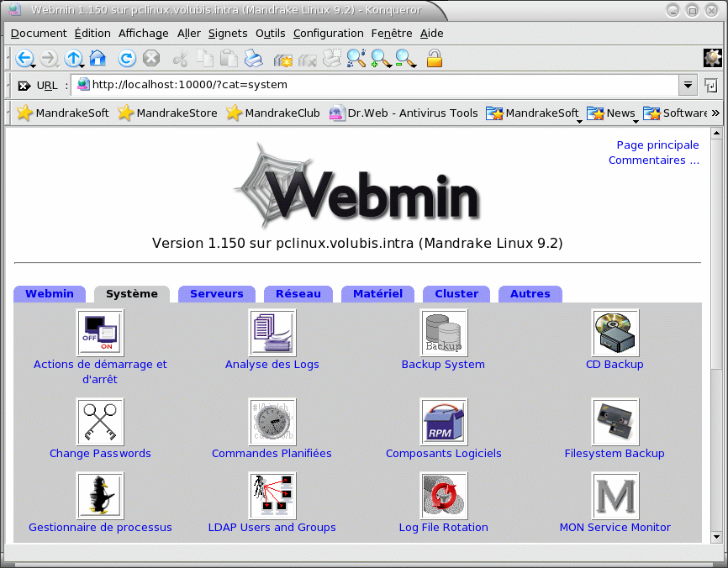Click inside the URL address field
Screen dimensions: 728x568
375,85
